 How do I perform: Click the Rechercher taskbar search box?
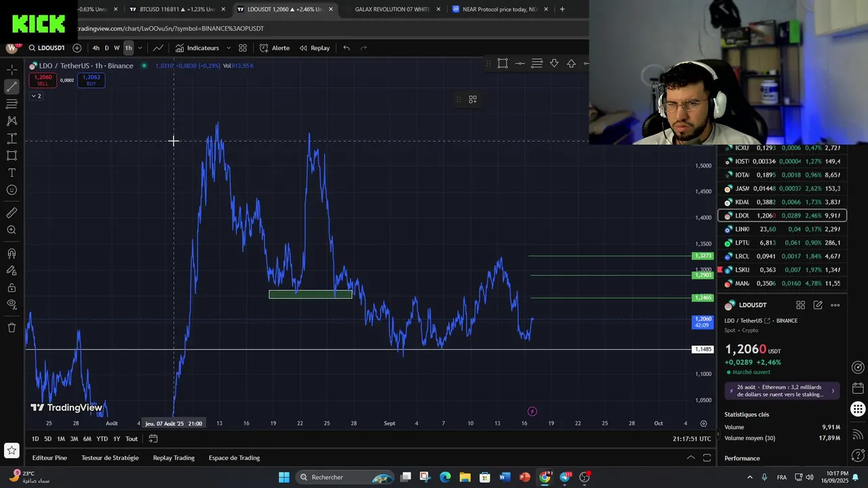[x=345, y=477]
